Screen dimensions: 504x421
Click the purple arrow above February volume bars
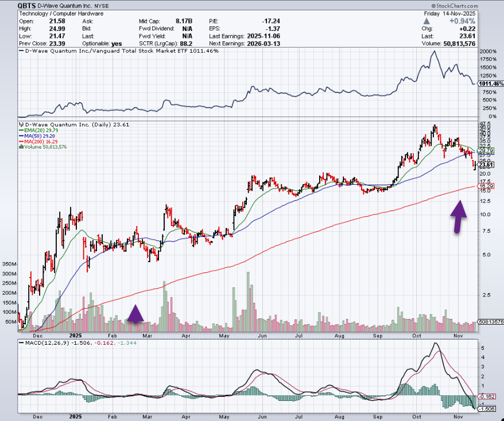[x=135, y=314]
